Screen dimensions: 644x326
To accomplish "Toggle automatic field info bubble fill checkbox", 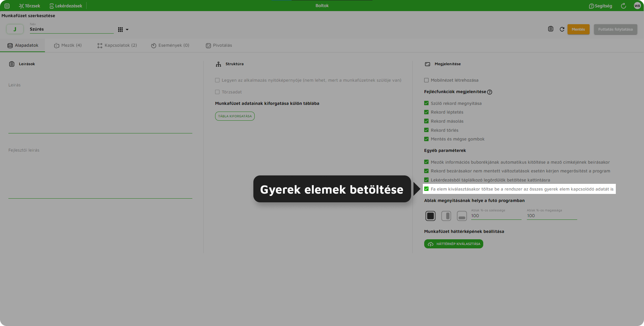I will coord(426,162).
